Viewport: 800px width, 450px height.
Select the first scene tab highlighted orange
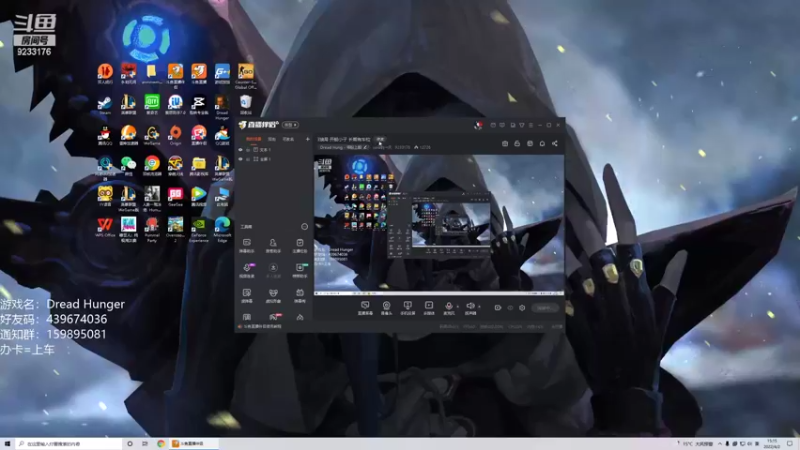point(253,139)
